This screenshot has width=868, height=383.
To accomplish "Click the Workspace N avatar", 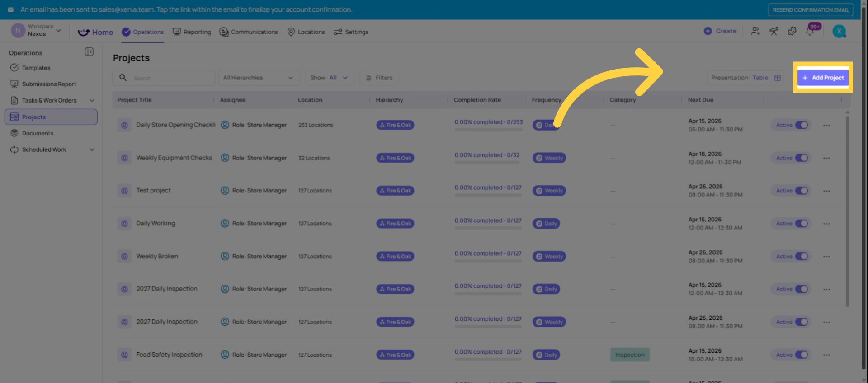I will pos(18,31).
